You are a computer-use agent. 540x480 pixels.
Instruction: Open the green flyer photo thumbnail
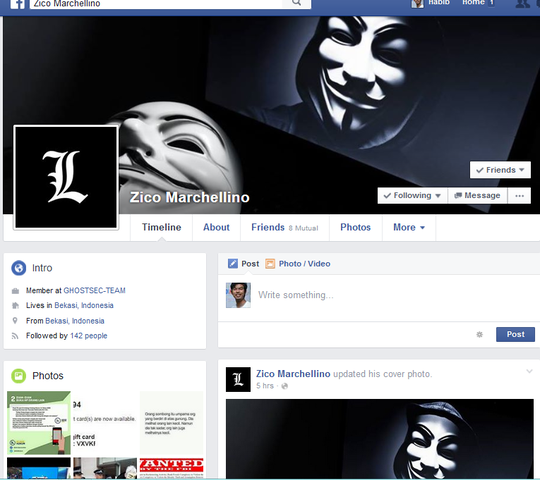point(39,423)
